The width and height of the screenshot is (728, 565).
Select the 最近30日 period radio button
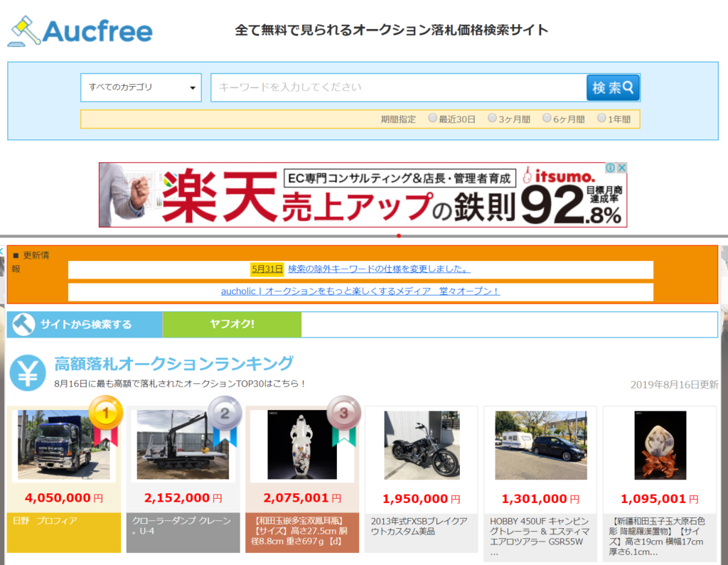click(432, 118)
